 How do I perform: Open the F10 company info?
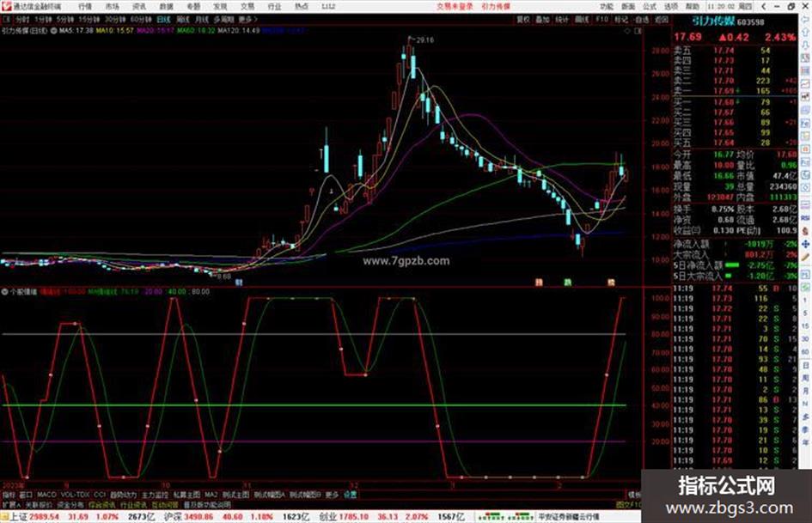(601, 19)
